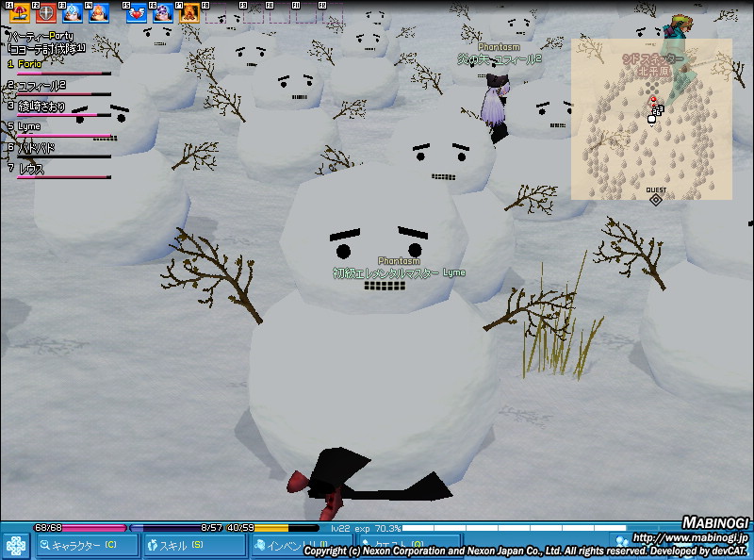Open the スキル (S) skill window

[195, 546]
